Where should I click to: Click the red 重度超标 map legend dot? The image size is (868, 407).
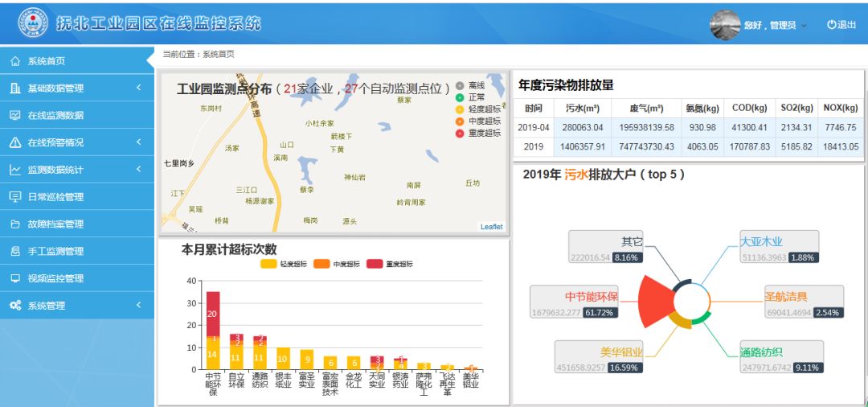point(459,134)
